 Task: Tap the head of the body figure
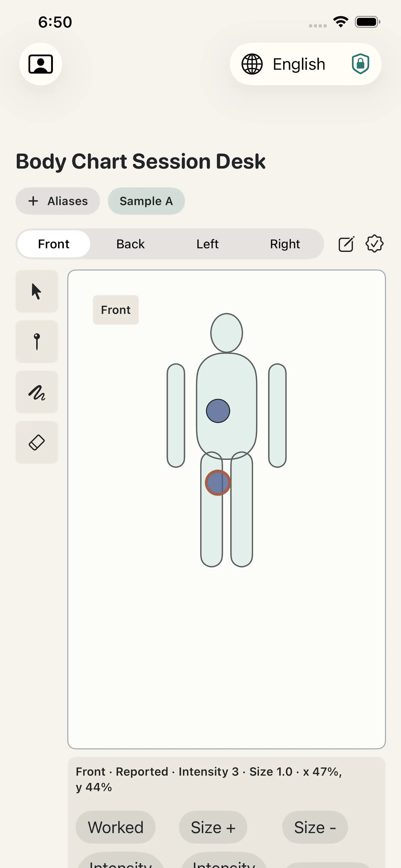[x=227, y=333]
